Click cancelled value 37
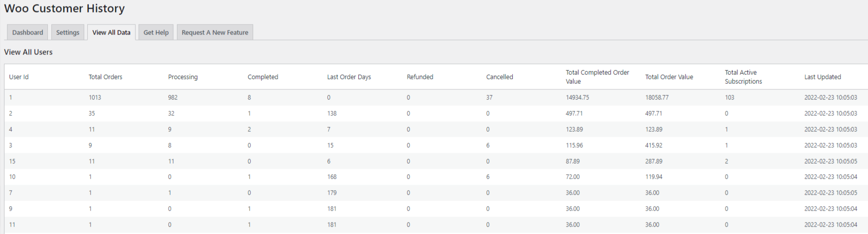This screenshot has width=868, height=234. (489, 97)
